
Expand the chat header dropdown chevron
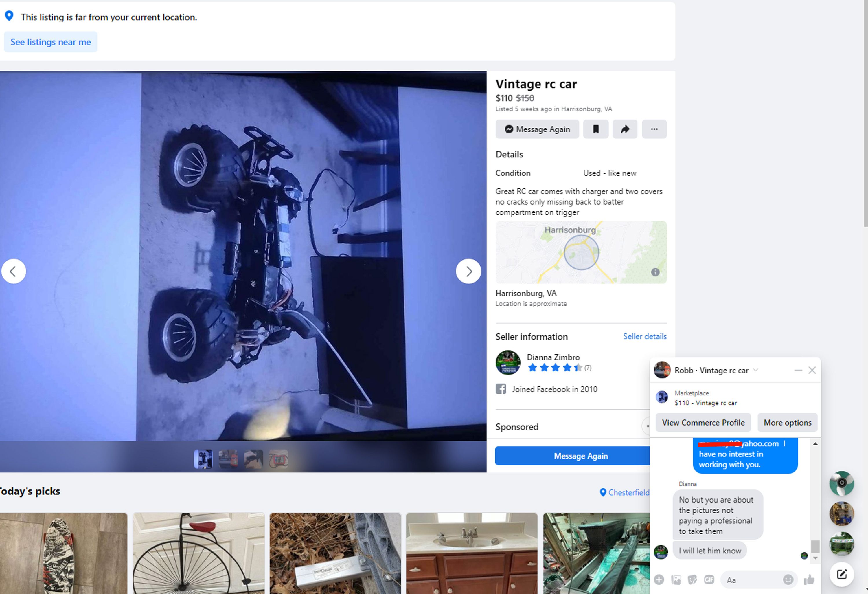(x=755, y=370)
